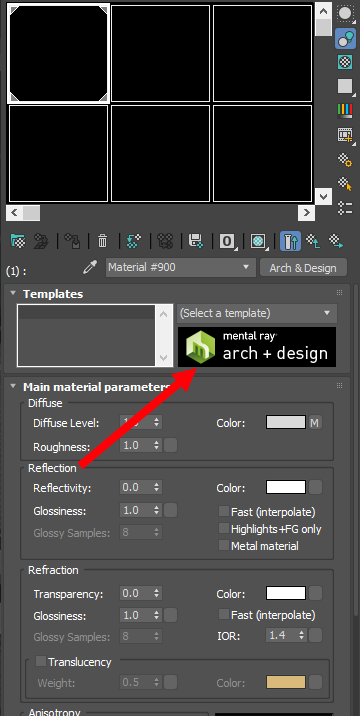360x716 pixels.
Task: Click Select by Material icon
Action: [345, 184]
